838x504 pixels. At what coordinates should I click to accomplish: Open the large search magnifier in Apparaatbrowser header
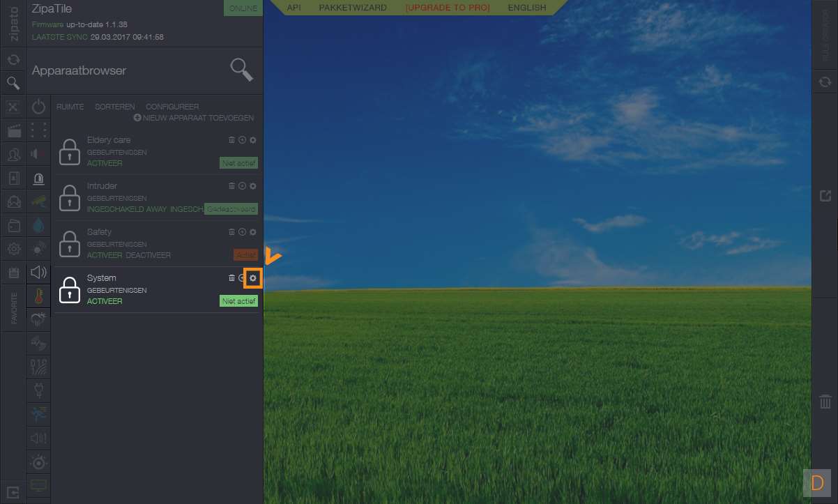click(241, 70)
